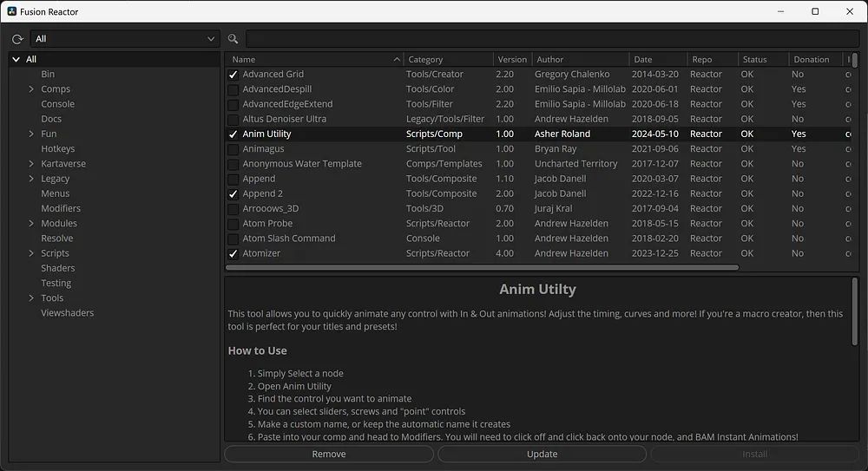Select the Atom Probe package row
This screenshot has height=471, width=868.
(538, 224)
